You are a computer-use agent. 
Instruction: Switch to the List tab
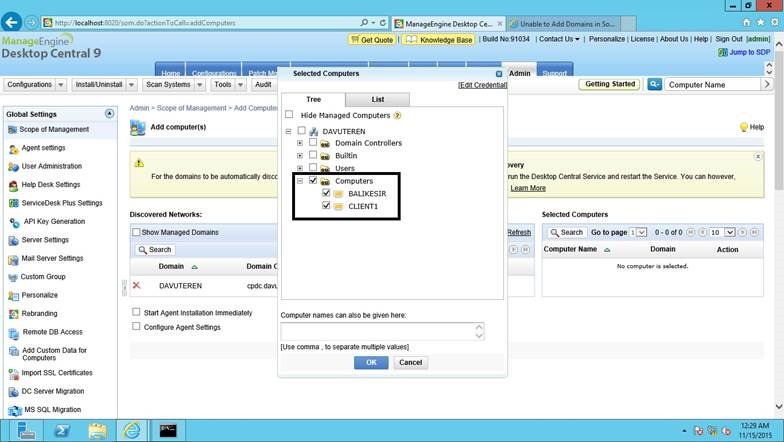(x=378, y=100)
